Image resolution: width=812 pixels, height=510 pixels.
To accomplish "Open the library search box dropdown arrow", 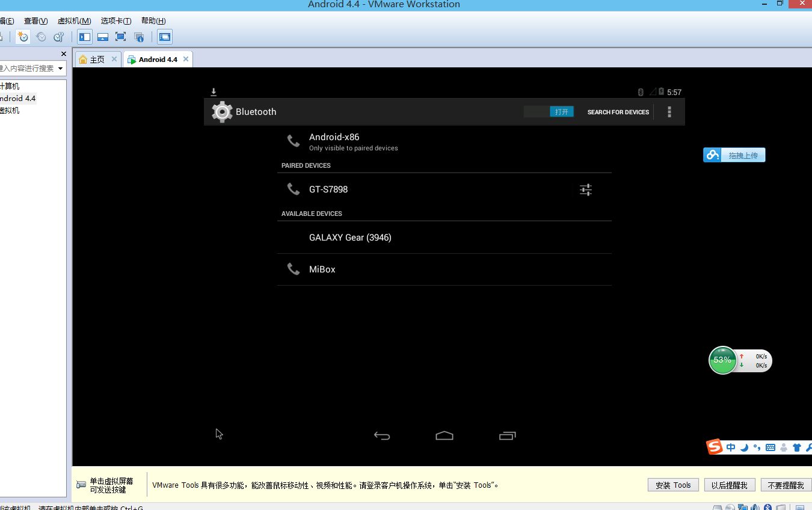I will pyautogui.click(x=61, y=69).
